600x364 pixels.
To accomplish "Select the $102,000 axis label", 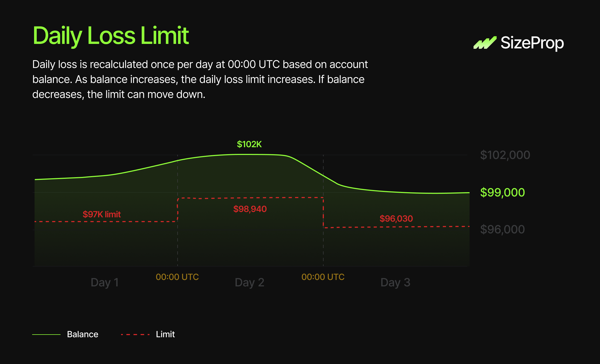I will pos(505,155).
